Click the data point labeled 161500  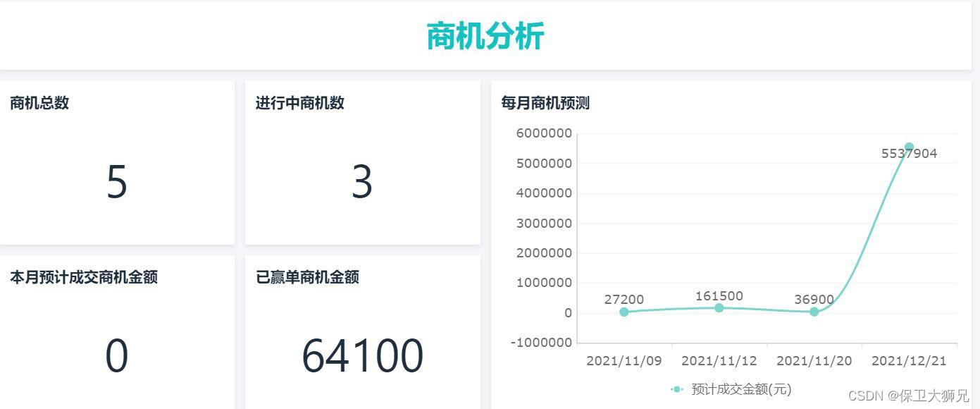tap(719, 308)
